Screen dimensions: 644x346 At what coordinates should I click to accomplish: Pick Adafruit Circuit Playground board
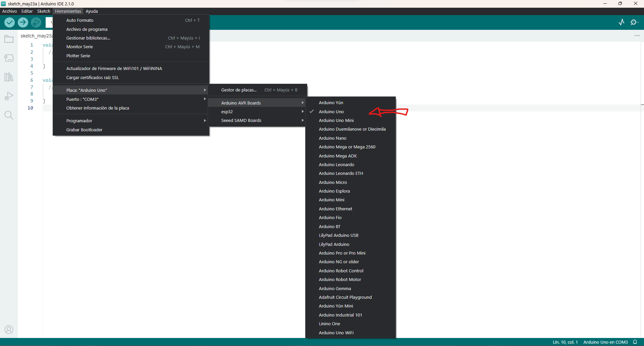(351, 297)
